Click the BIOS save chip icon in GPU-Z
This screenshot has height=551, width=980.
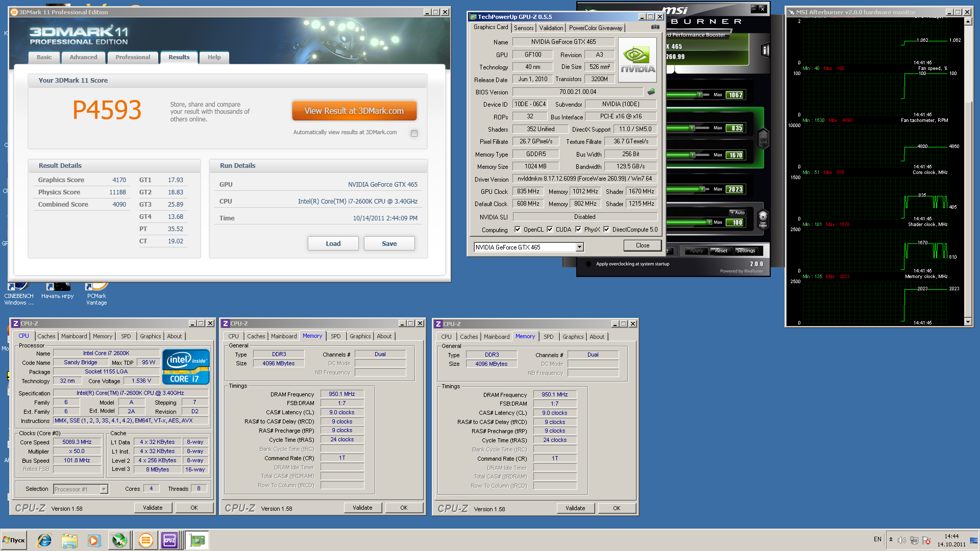coord(651,92)
